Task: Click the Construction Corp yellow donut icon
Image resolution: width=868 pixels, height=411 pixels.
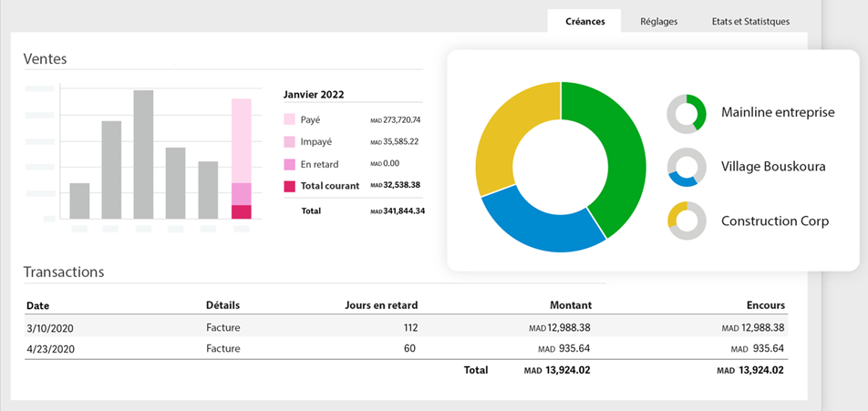Action: click(687, 221)
